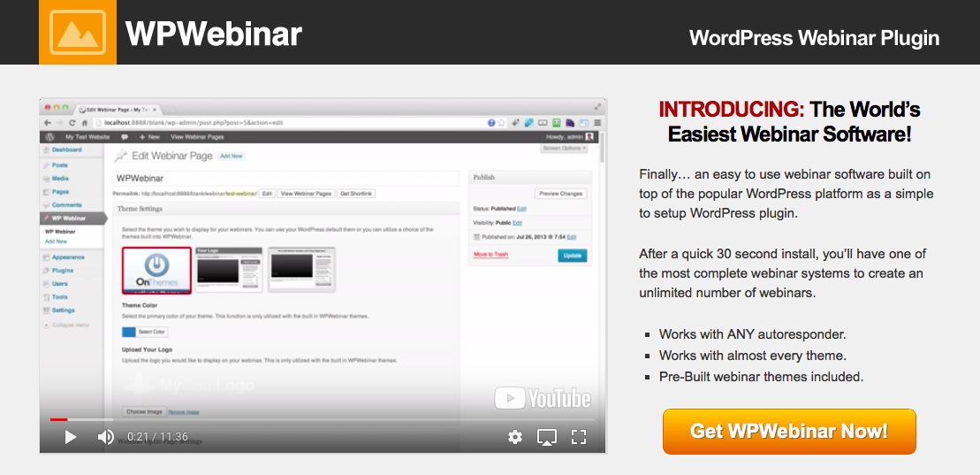The width and height of the screenshot is (980, 475).
Task: Open the Media menu item
Action: click(61, 179)
